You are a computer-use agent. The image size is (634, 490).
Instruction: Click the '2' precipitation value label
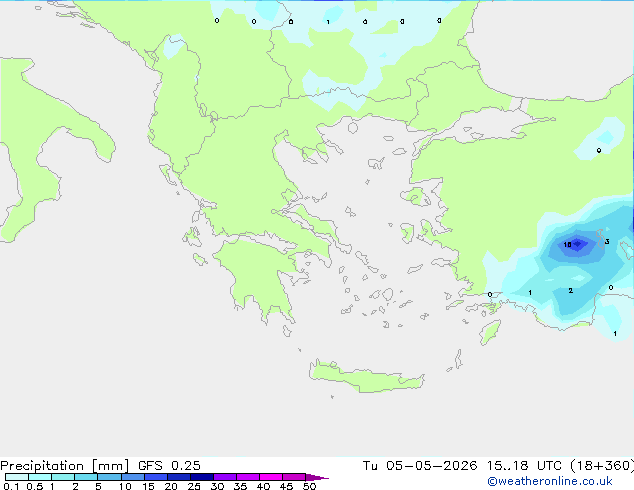click(x=571, y=290)
